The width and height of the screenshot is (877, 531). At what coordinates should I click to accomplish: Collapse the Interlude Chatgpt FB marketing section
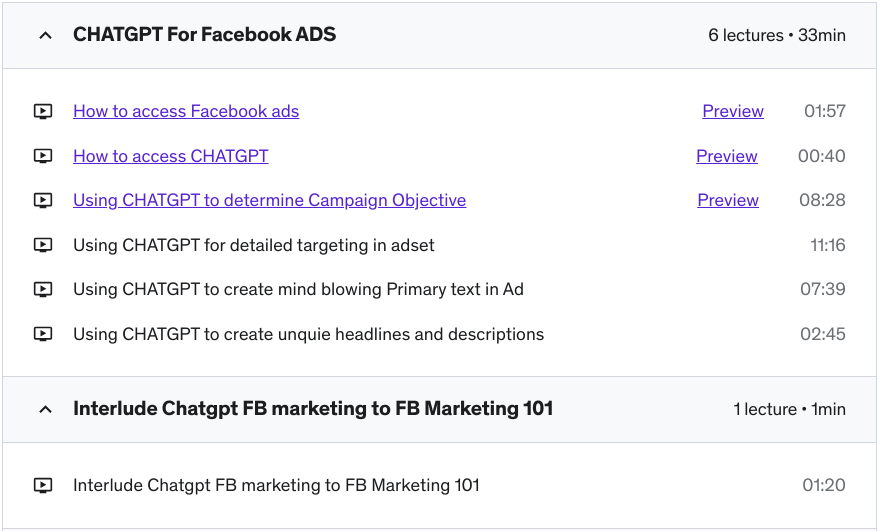pyautogui.click(x=44, y=409)
